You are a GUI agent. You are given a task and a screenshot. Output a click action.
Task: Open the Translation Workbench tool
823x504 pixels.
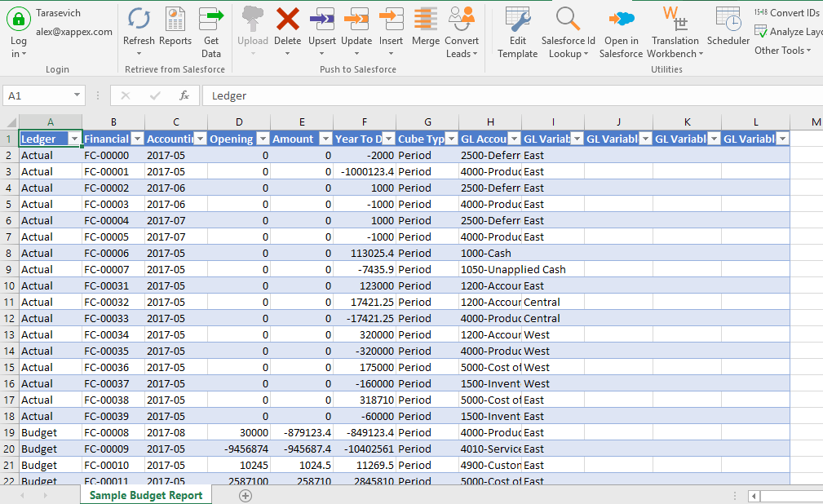point(675,33)
